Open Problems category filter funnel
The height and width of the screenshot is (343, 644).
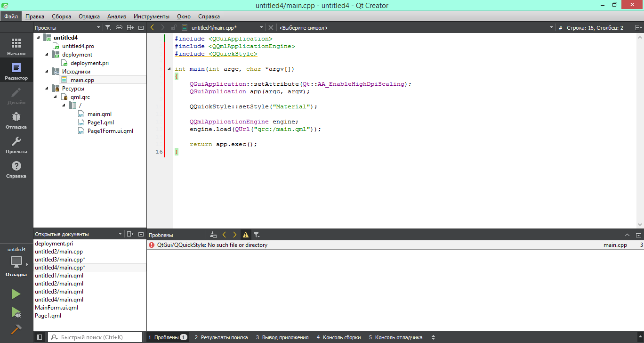257,235
